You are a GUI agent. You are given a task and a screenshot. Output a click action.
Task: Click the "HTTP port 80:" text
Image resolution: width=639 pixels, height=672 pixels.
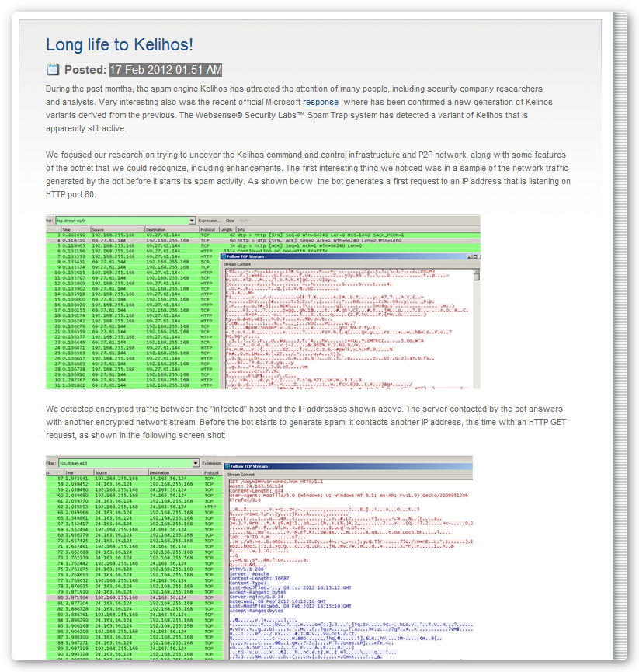pyautogui.click(x=71, y=194)
